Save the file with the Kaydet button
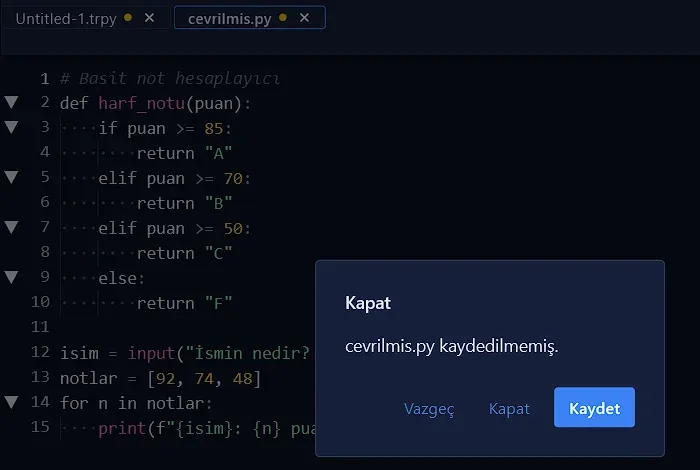The width and height of the screenshot is (700, 470). 594,407
